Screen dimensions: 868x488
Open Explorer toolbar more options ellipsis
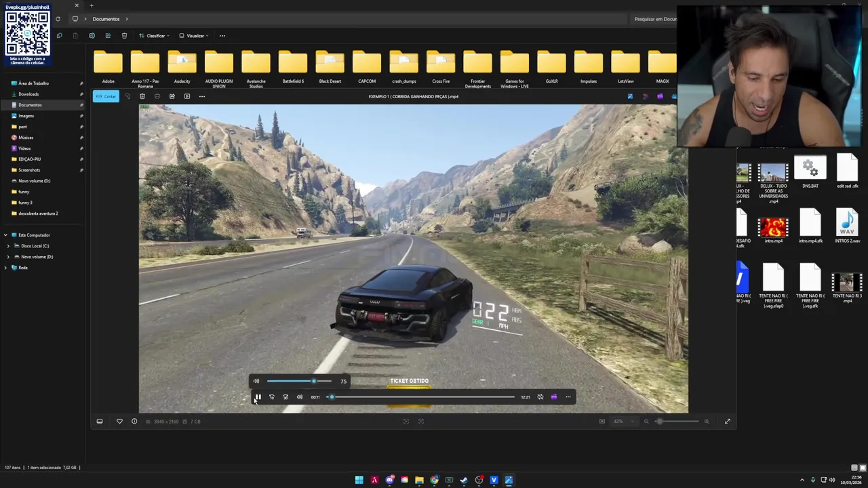click(222, 35)
